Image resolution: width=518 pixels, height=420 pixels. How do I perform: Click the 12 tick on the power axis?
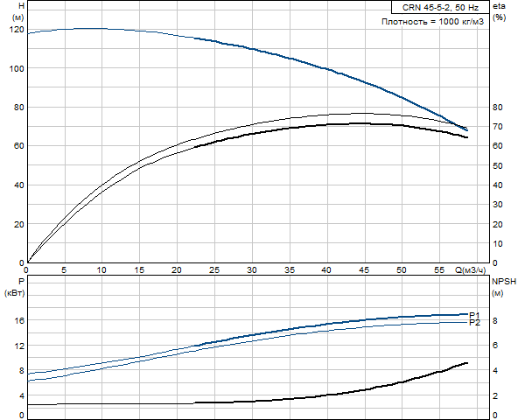tap(19, 346)
